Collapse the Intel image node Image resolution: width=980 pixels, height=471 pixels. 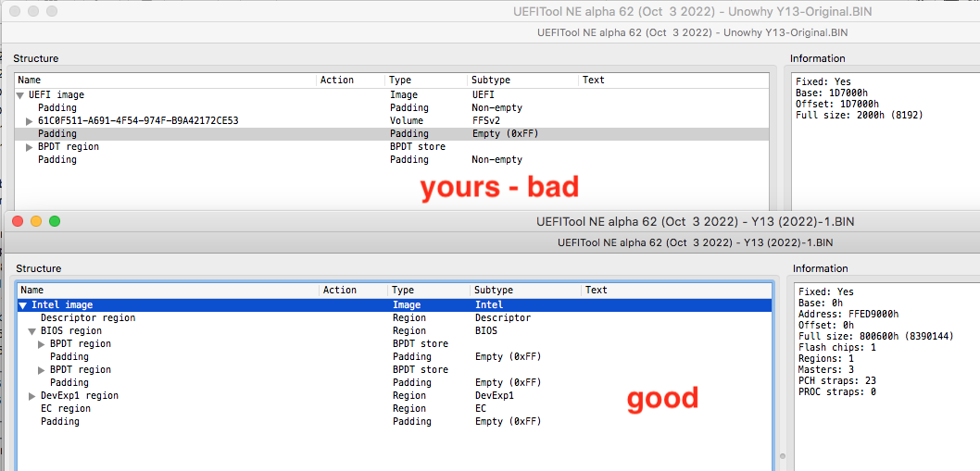[23, 305]
